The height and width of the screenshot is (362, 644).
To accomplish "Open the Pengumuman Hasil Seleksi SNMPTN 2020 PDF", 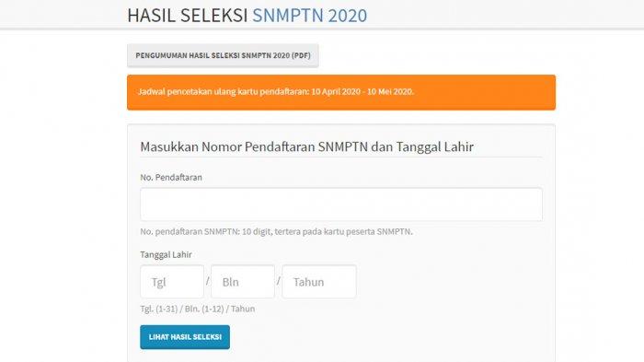I will (x=223, y=55).
